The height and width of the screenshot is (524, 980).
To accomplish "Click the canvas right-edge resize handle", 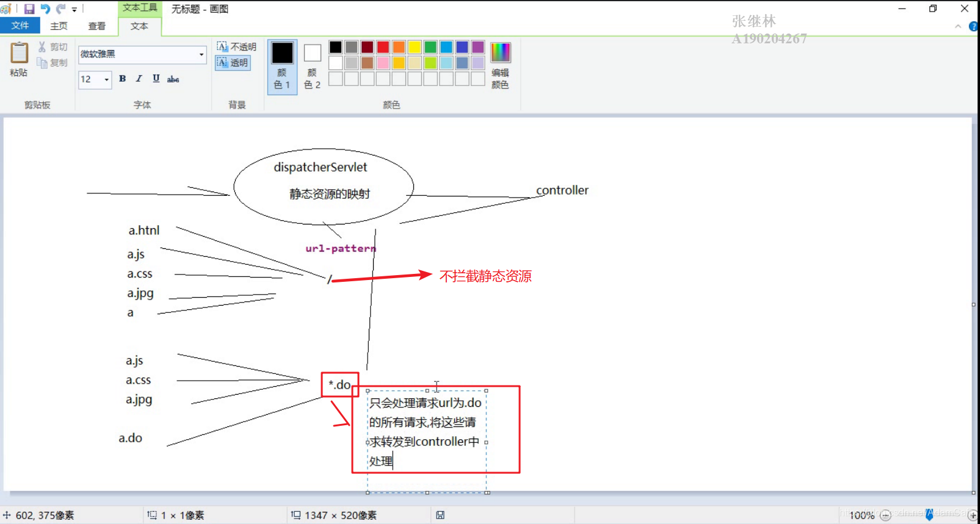I will coord(973,304).
